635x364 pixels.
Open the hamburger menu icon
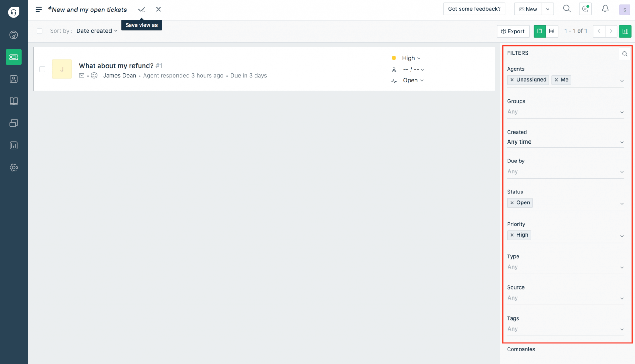click(39, 10)
